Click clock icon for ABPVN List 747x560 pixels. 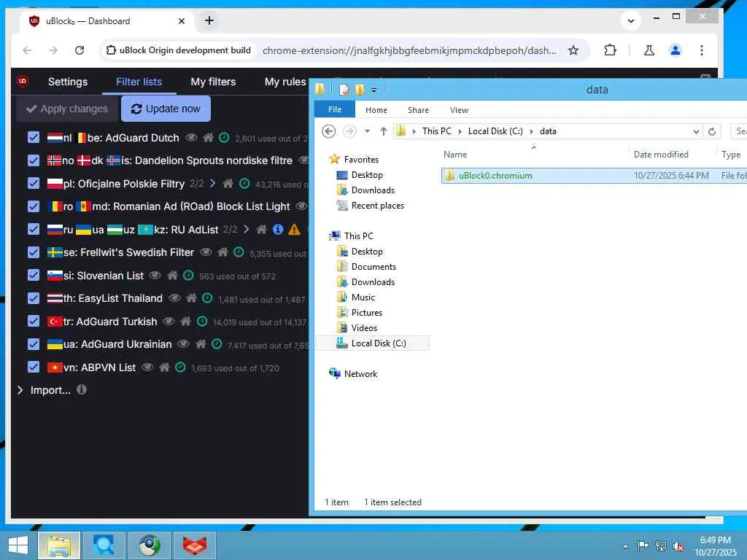pyautogui.click(x=181, y=367)
